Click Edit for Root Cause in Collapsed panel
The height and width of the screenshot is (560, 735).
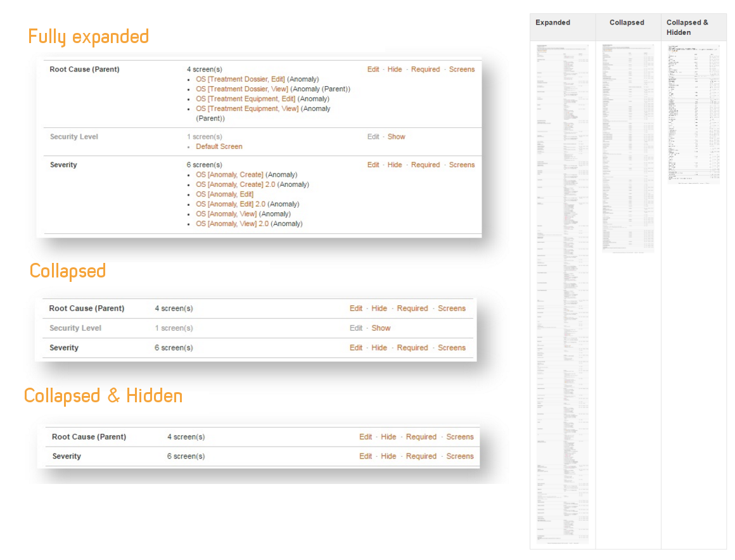[356, 309]
